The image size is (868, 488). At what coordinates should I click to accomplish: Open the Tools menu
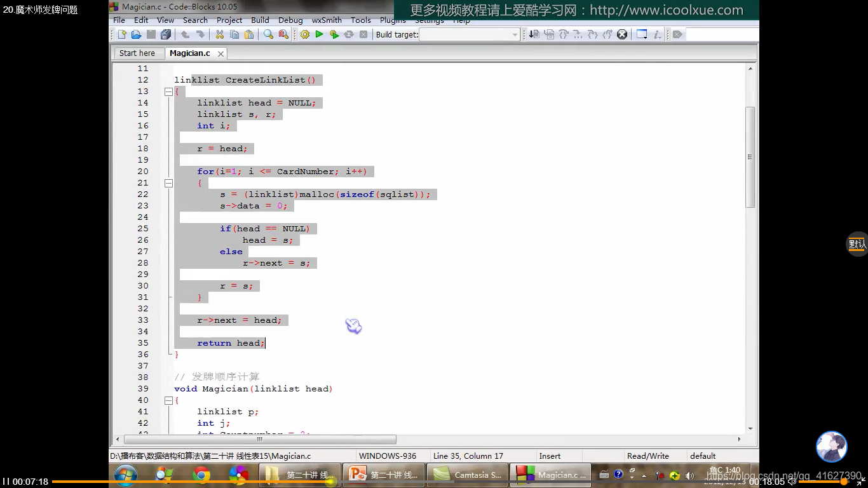[x=361, y=20]
